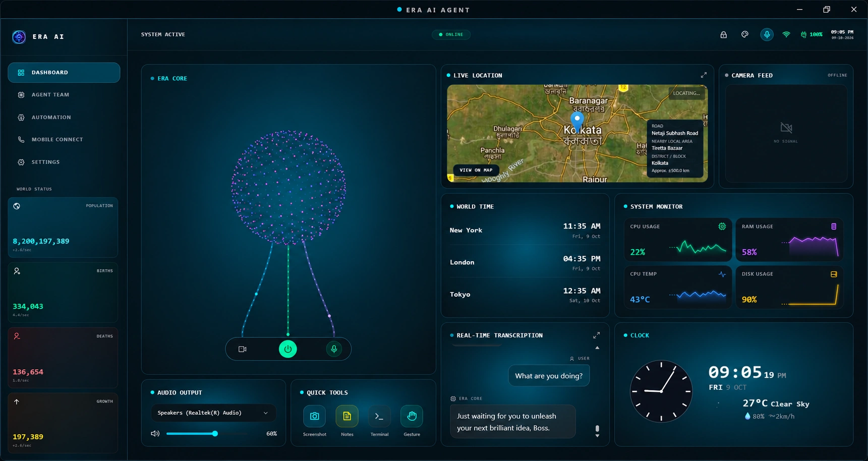Viewport: 868px width, 461px height.
Task: Click the disk usage icon
Action: 834,274
